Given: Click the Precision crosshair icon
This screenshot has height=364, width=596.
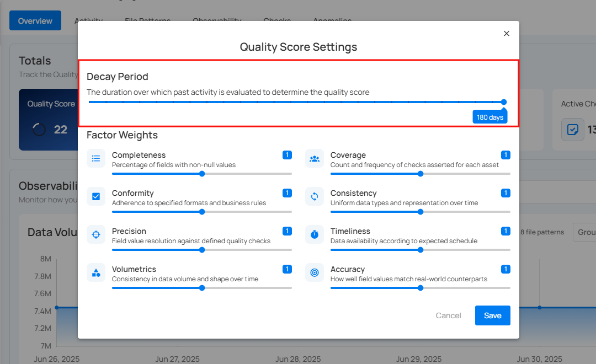Looking at the screenshot, I should 96,234.
